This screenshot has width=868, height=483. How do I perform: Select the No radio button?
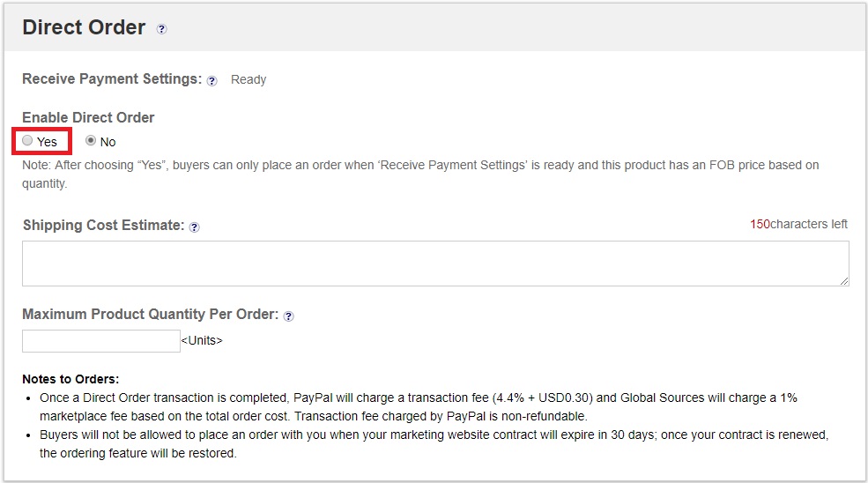point(91,141)
